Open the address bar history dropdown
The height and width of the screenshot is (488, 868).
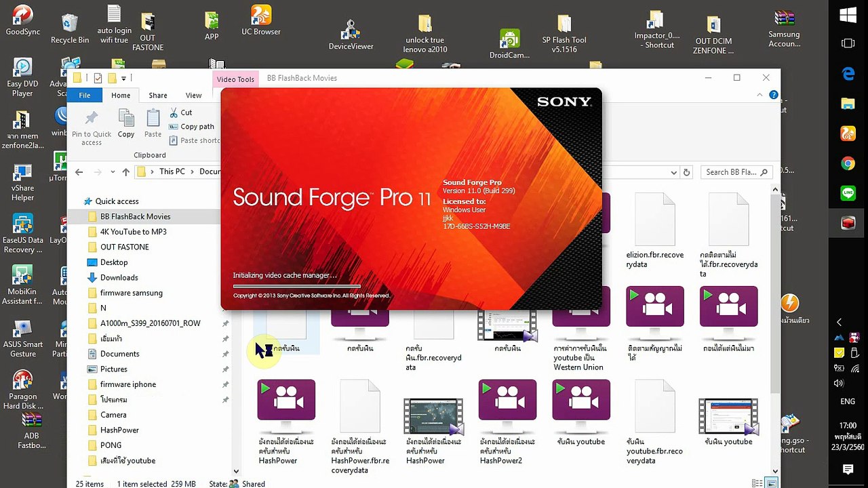[x=673, y=172]
